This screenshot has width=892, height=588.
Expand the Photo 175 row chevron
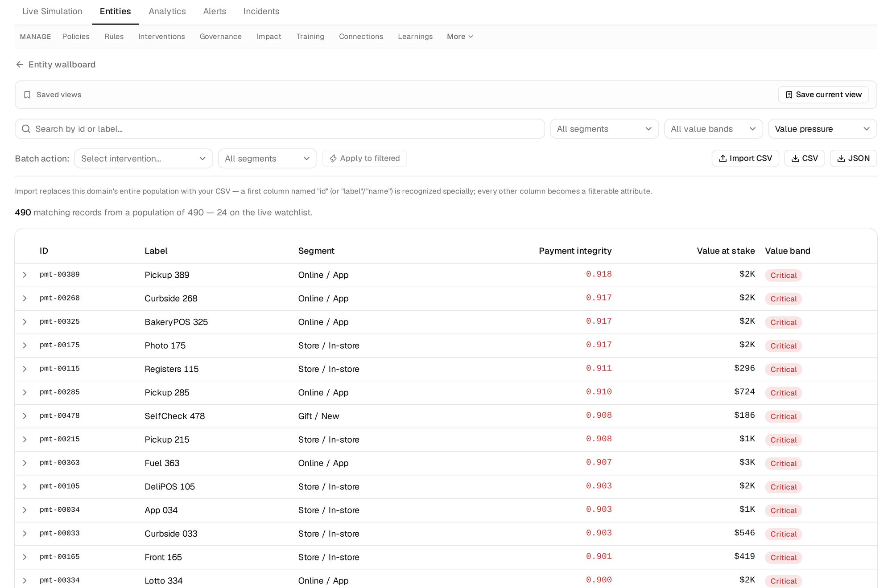(25, 345)
